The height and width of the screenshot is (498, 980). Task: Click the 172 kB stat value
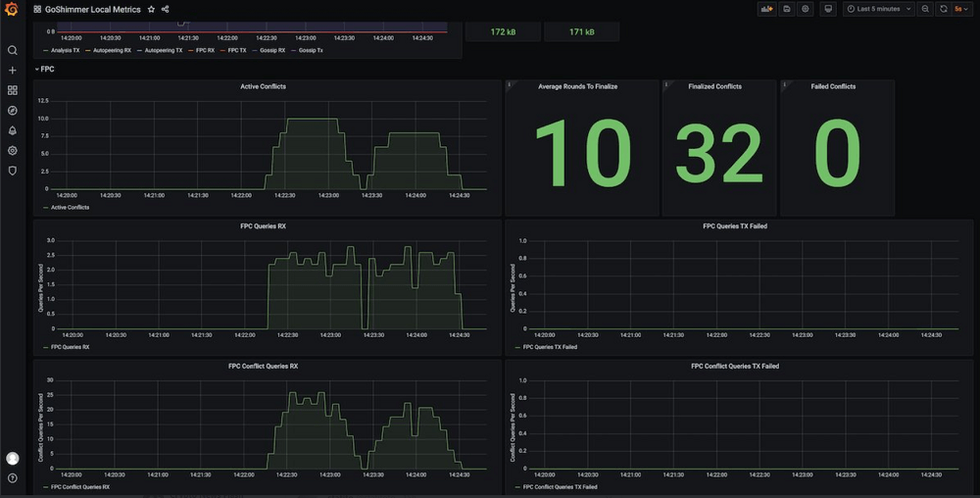[503, 32]
